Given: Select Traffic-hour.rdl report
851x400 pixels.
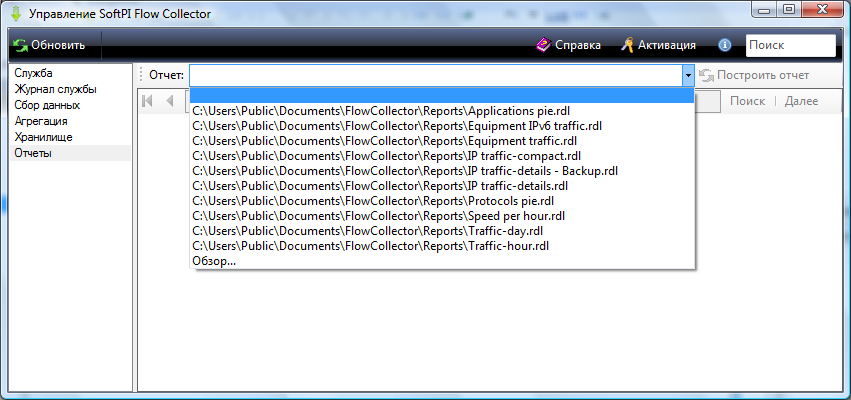Looking at the screenshot, I should tap(442, 246).
